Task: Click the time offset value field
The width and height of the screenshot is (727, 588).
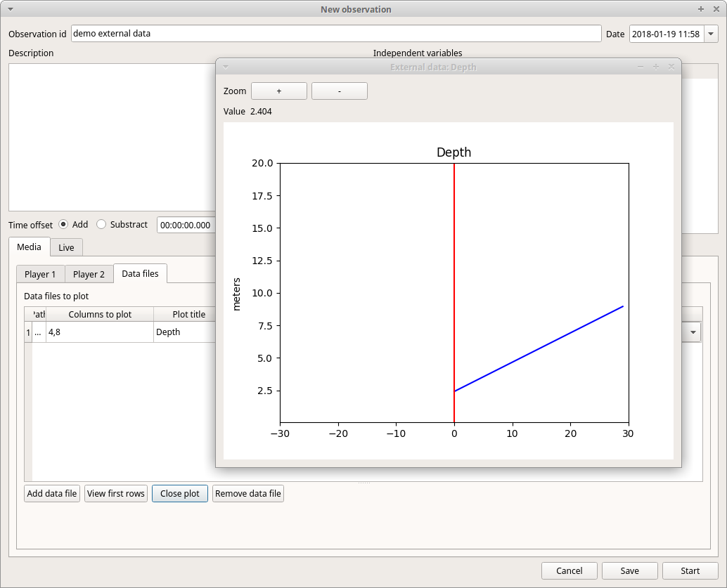Action: point(186,226)
